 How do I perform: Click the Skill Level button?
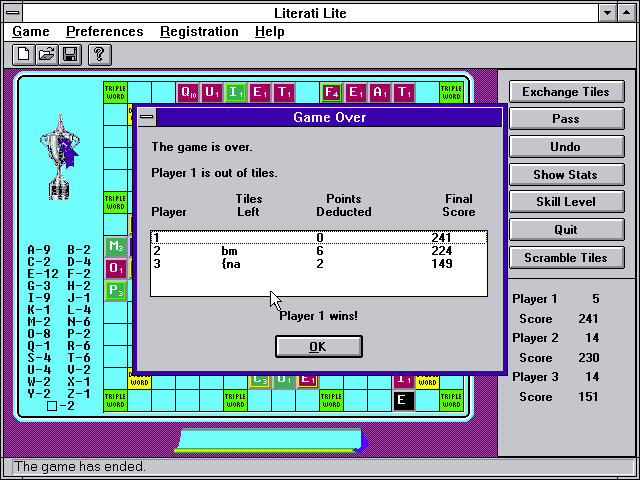[565, 202]
